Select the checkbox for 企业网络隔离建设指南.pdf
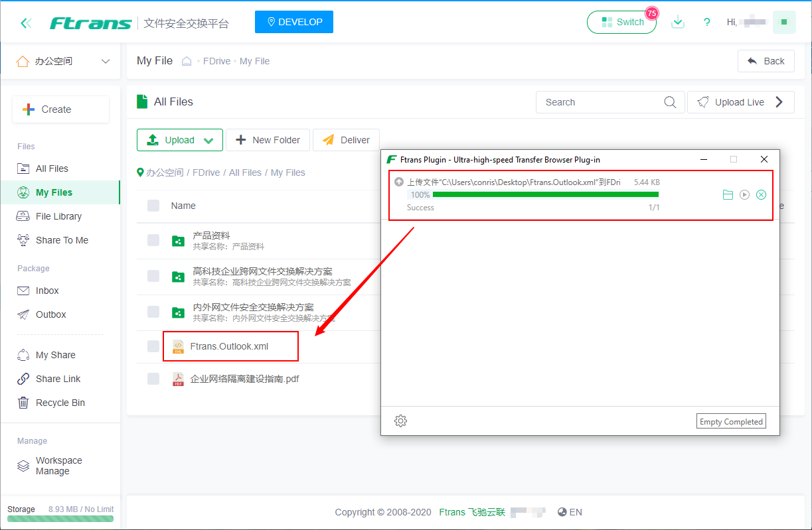This screenshot has width=812, height=530. 153,379
